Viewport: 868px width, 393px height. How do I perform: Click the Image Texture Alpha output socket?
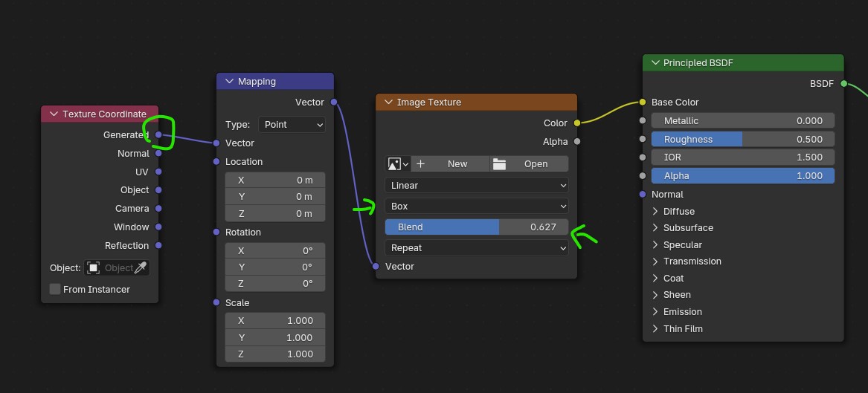coord(577,141)
